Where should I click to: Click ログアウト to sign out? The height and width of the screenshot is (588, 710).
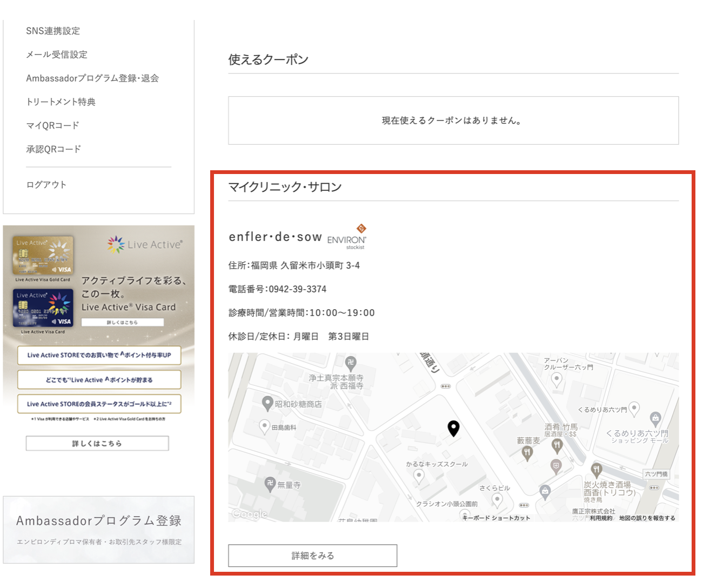tap(46, 185)
